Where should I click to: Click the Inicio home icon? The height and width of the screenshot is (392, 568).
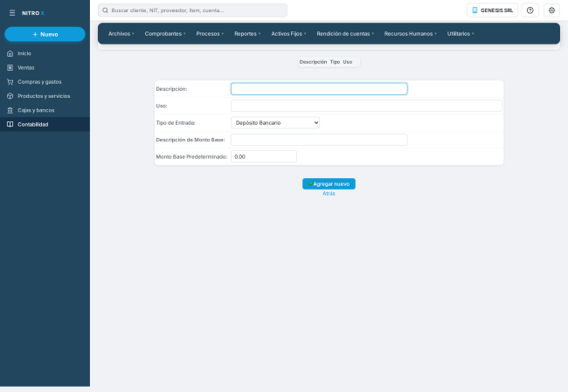(10, 53)
